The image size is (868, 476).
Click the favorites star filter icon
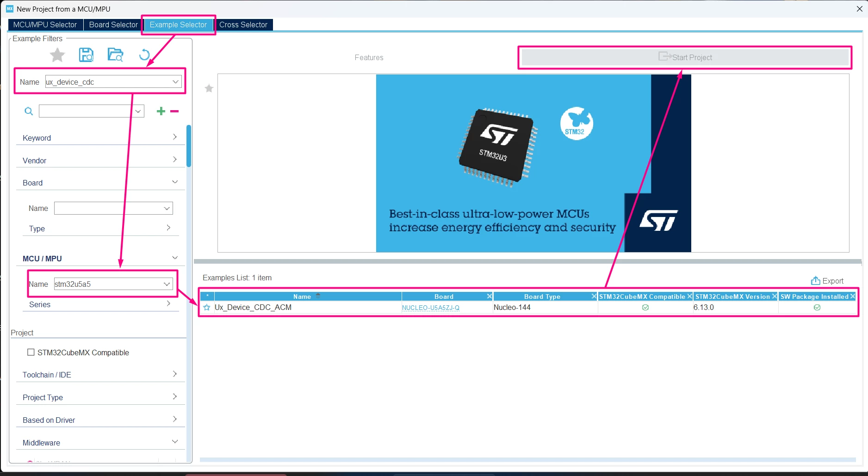point(57,55)
